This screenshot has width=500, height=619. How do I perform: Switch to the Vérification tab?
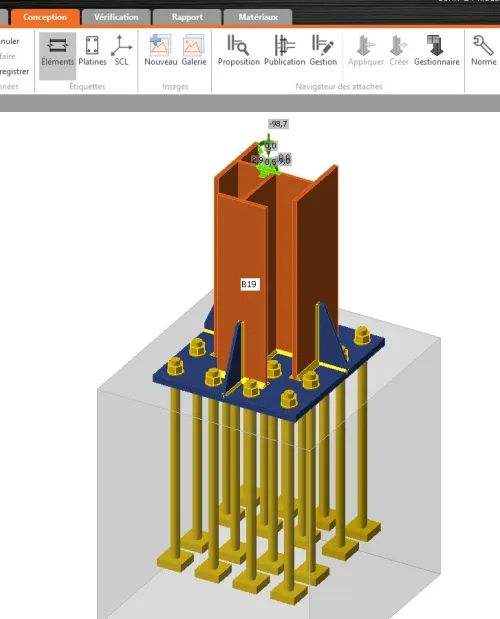(116, 17)
